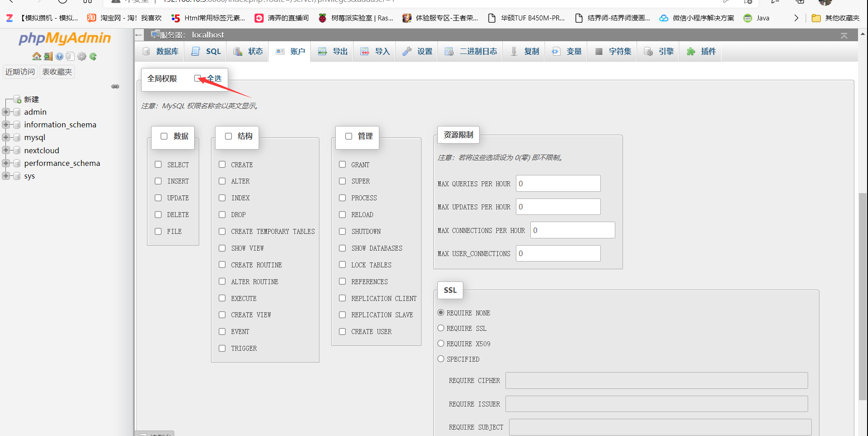Tick the 全选 global privileges checkbox

tap(198, 78)
